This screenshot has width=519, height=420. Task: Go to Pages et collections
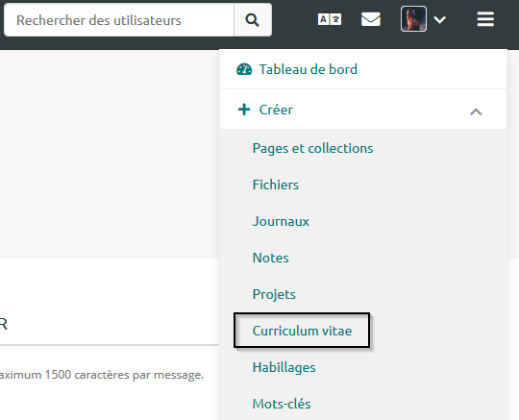(x=312, y=148)
